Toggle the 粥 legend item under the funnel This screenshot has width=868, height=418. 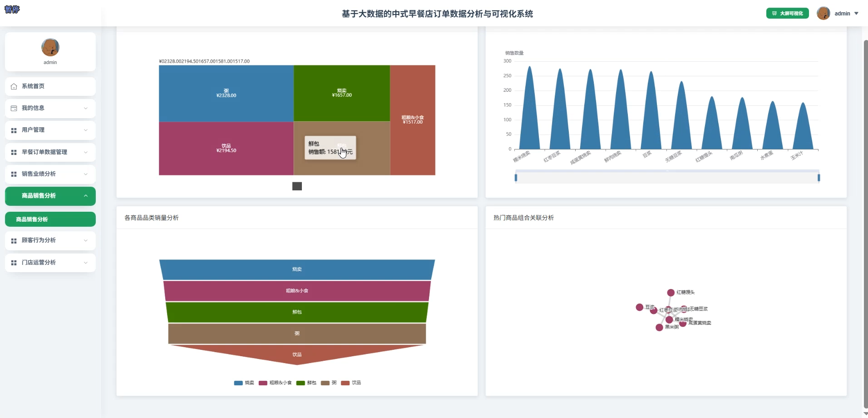point(329,383)
